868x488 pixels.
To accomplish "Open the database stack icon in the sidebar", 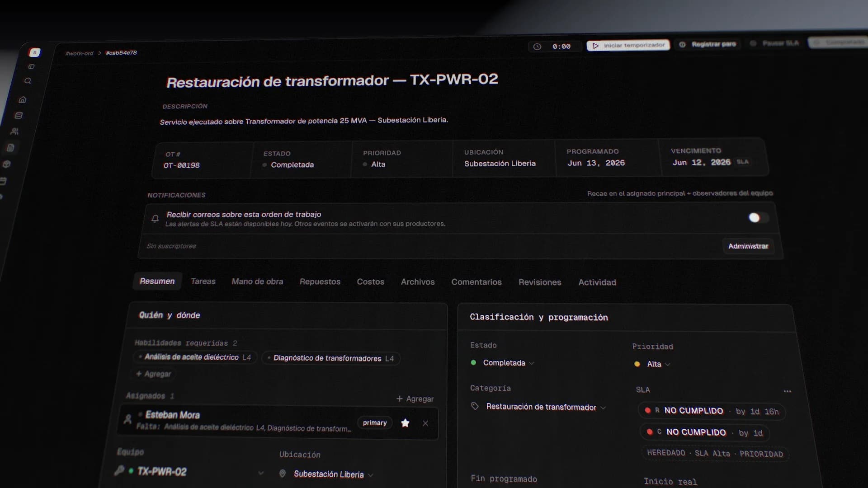I will pyautogui.click(x=19, y=115).
